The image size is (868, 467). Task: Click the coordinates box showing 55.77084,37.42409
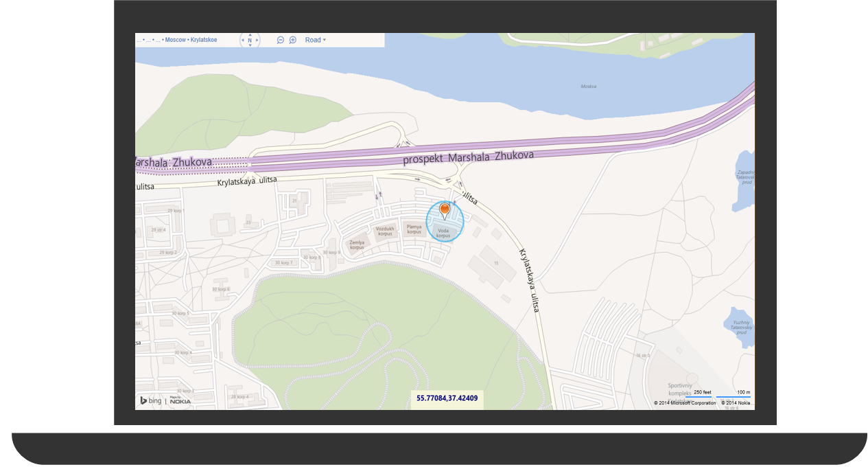pyautogui.click(x=447, y=398)
